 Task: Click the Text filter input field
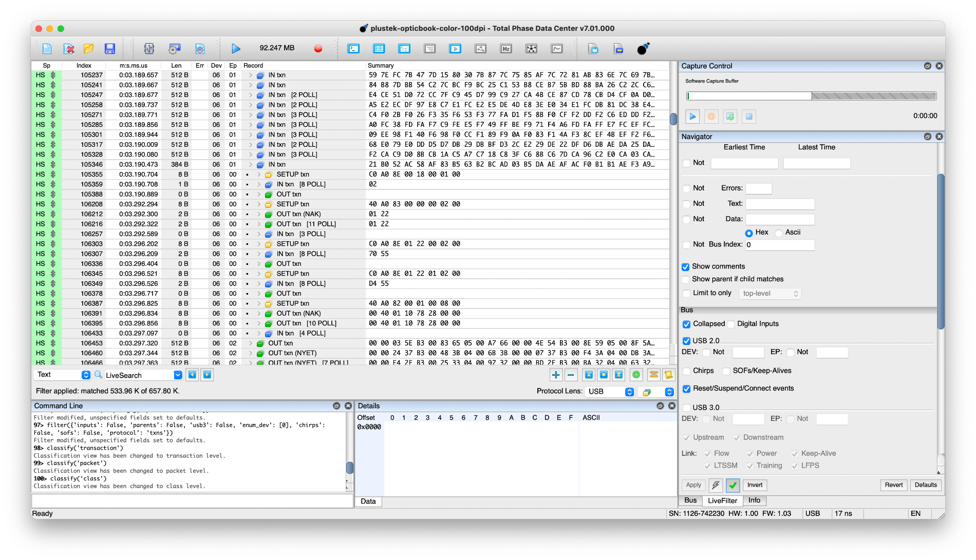780,204
